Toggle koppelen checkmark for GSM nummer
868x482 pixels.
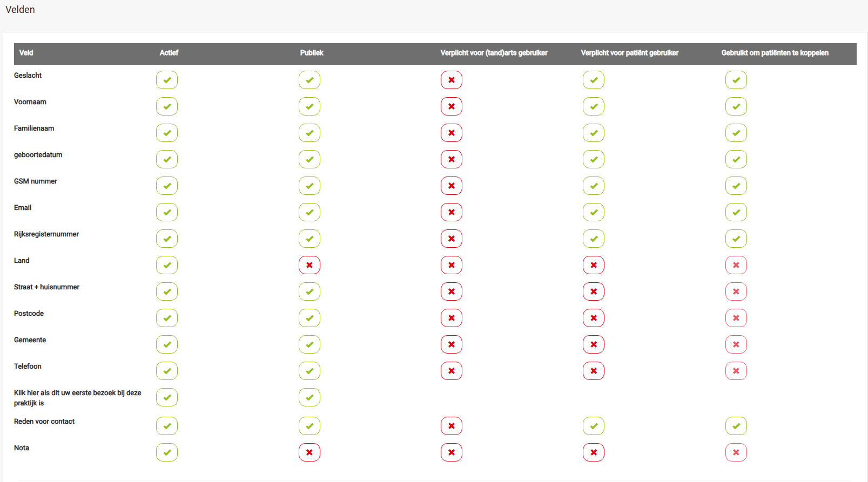736,186
